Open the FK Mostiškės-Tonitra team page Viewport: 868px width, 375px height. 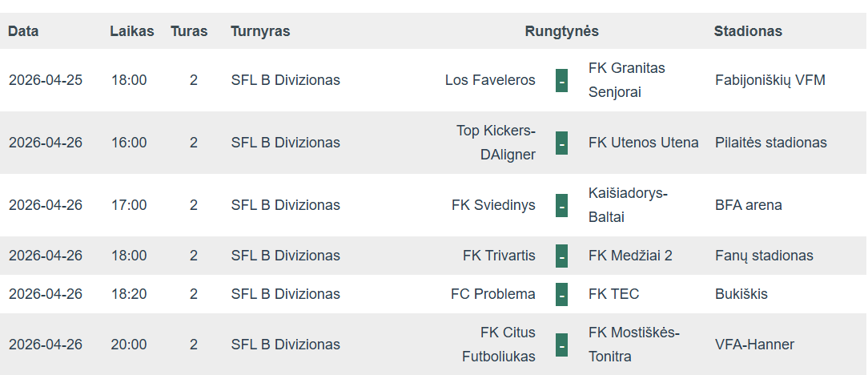coord(633,345)
